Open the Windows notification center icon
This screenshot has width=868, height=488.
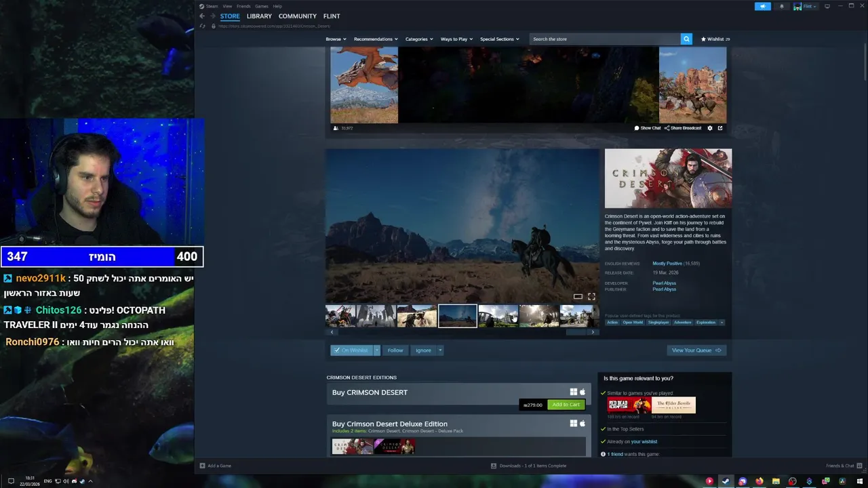coord(11,481)
